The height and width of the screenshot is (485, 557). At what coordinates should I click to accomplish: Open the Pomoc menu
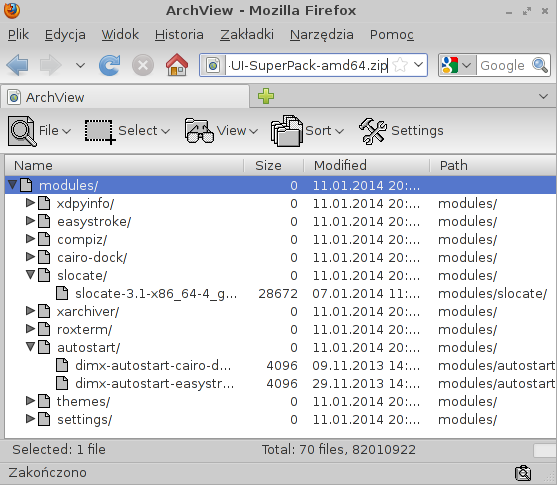(391, 34)
